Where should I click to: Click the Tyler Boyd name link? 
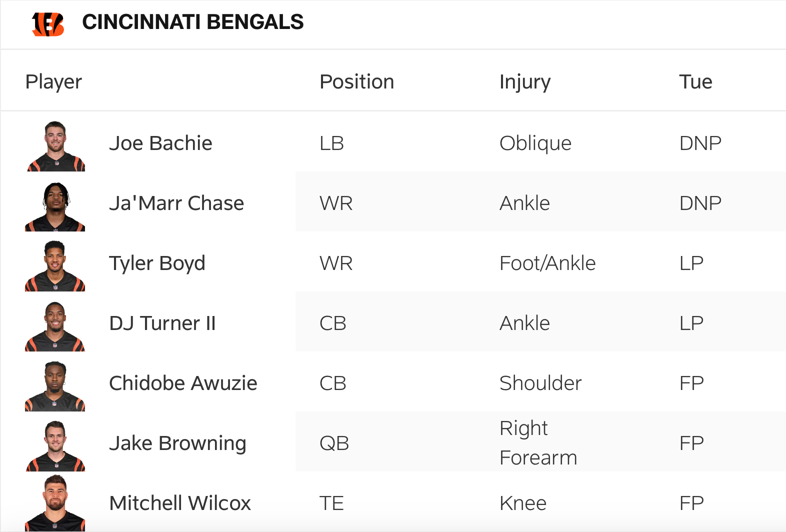click(157, 263)
